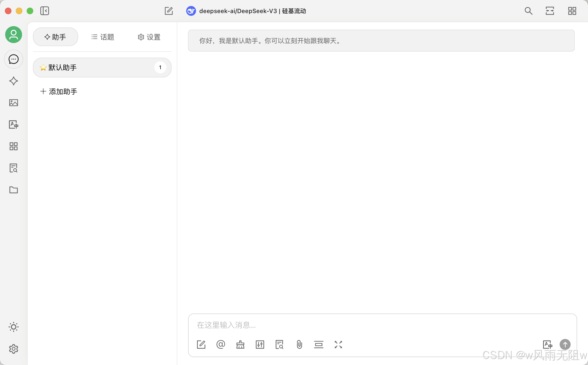Clear the chat with the broom icon
588x365 pixels.
[x=240, y=345]
